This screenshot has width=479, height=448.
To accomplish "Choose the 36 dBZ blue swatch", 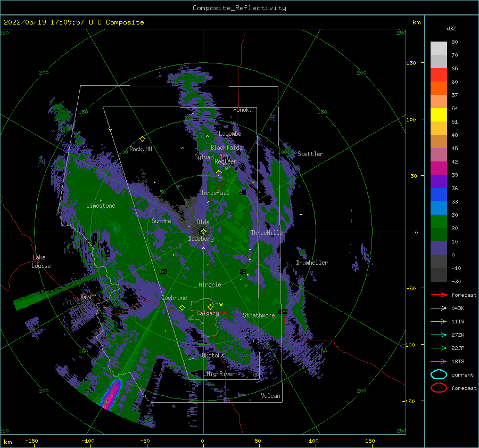I will [439, 195].
